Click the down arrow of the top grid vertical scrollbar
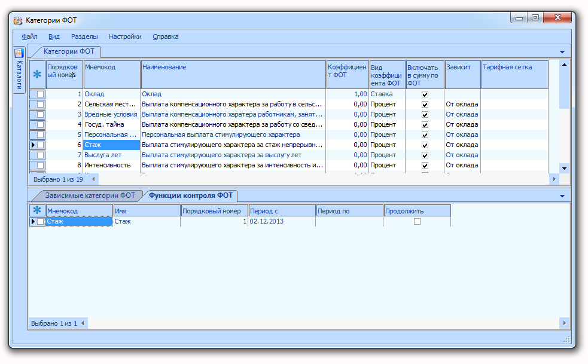 (564, 169)
